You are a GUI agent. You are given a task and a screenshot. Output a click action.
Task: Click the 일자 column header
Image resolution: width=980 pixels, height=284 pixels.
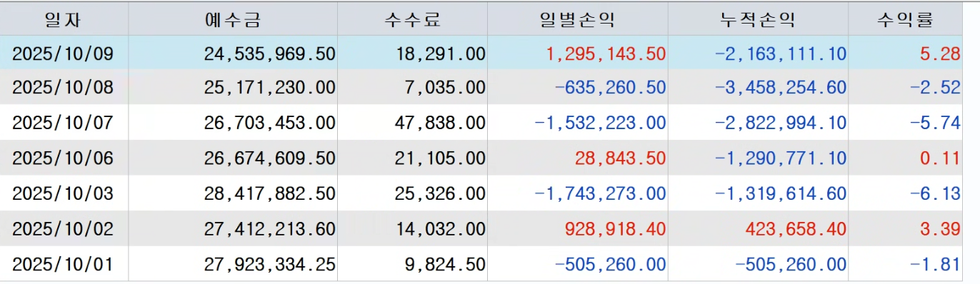pyautogui.click(x=64, y=19)
